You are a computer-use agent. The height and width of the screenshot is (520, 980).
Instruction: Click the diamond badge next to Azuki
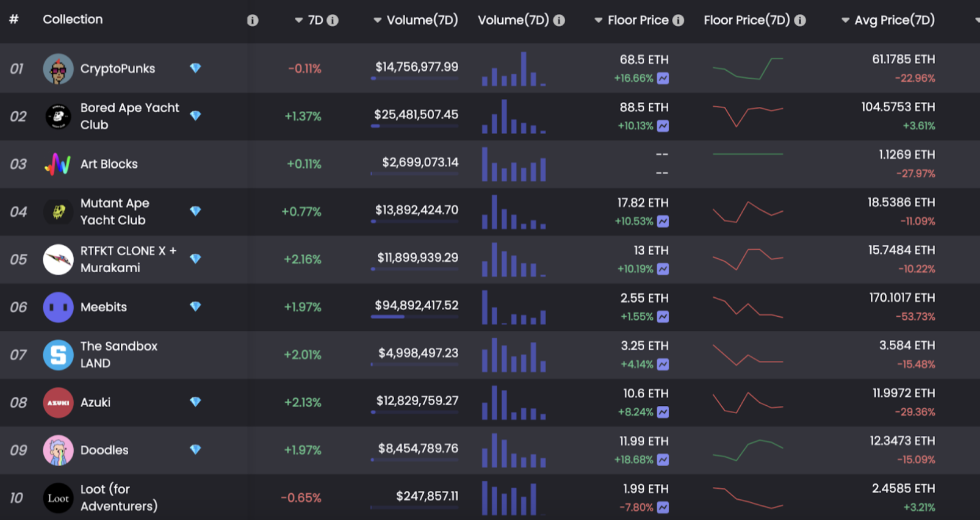195,402
